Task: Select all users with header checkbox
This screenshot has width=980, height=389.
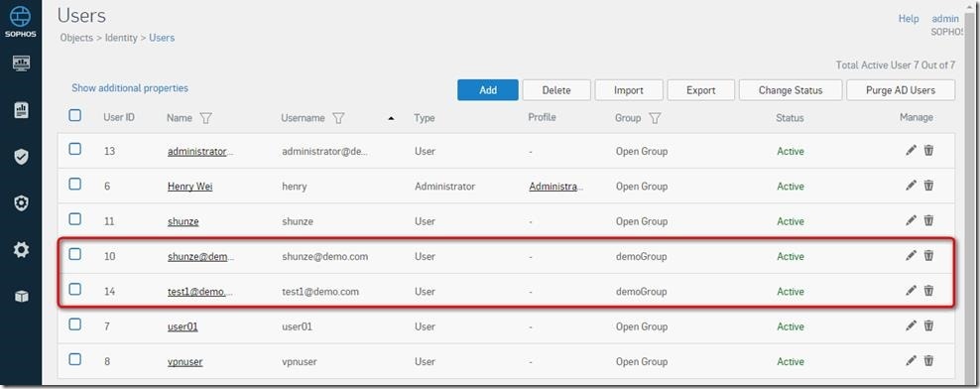Action: click(75, 115)
